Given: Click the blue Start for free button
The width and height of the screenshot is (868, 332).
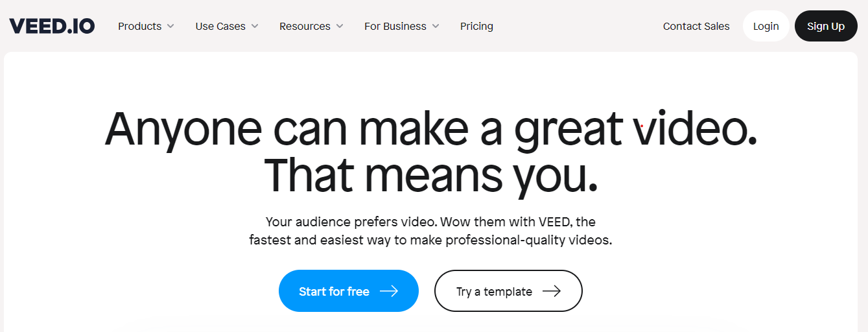Looking at the screenshot, I should click(349, 291).
